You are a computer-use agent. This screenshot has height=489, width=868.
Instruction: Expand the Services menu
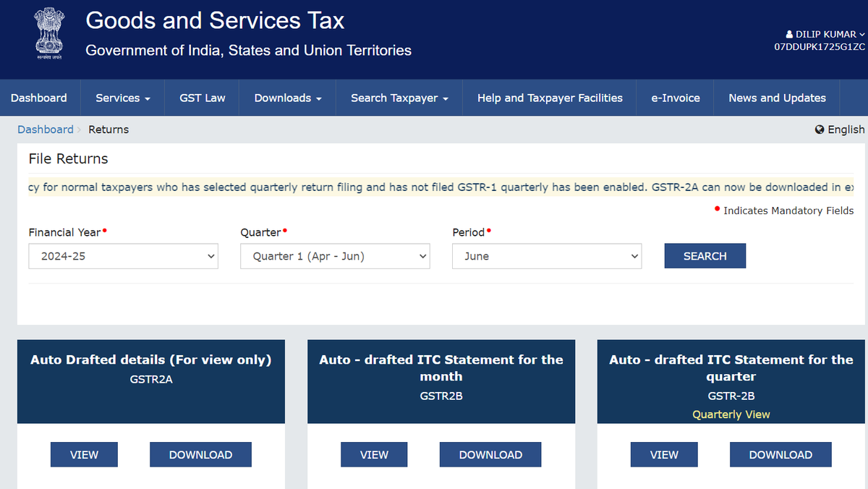tap(123, 98)
